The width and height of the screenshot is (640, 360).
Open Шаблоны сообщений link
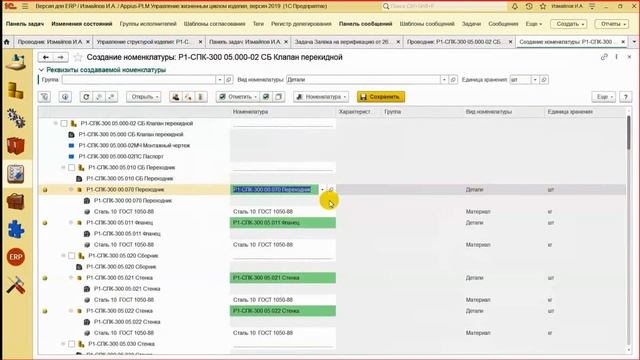click(x=427, y=24)
